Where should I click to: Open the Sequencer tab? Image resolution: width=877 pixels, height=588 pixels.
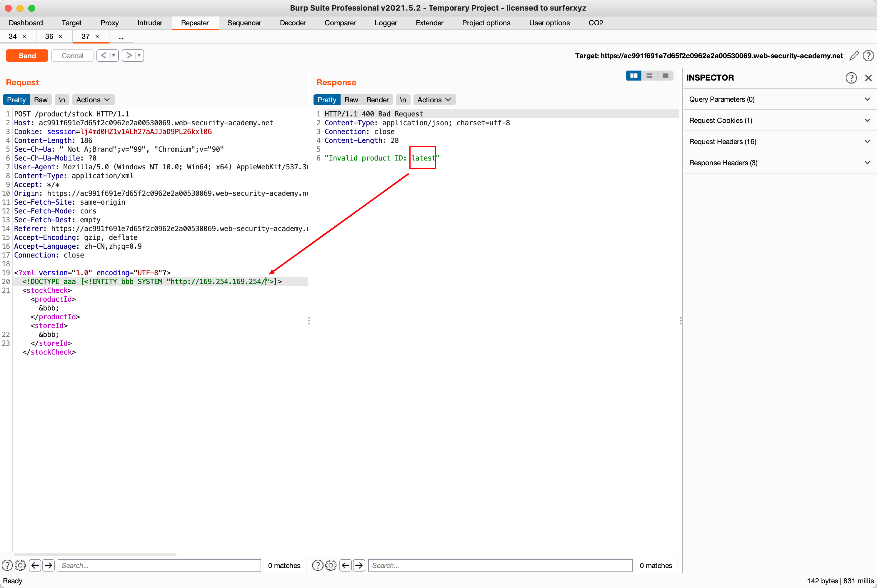[x=244, y=23]
